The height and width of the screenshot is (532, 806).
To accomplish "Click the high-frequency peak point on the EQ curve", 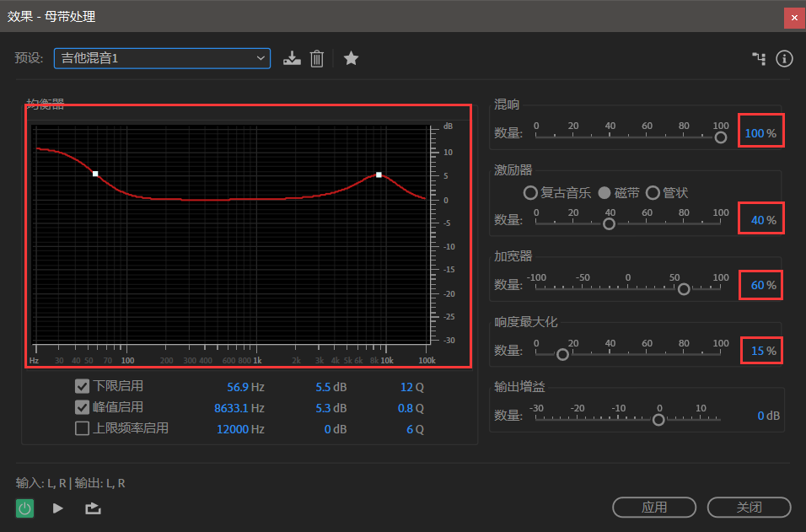I will click(379, 175).
